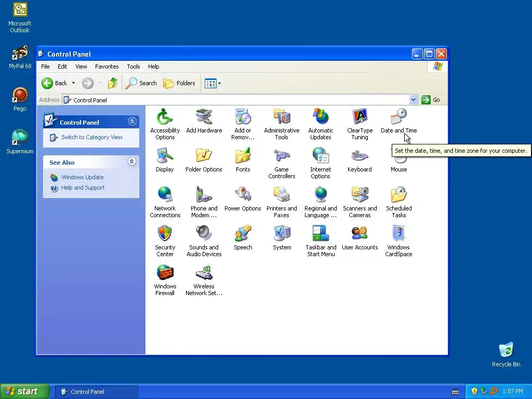Open the Help menu
Viewport: 532px width, 399px height.
[x=153, y=66]
